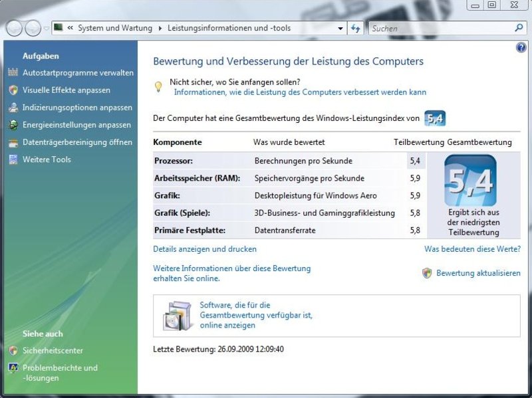Click the Datenträgerbereinigung öffnen icon
This screenshot has width=532, height=398.
point(13,142)
